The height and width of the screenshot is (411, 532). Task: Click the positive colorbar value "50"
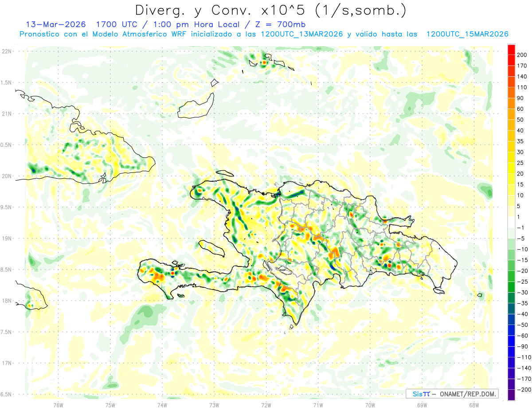coord(520,120)
